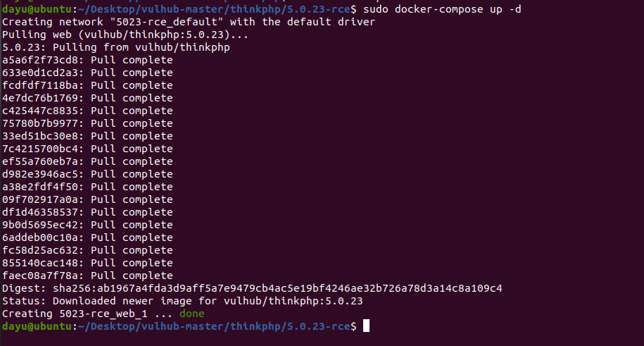Click the green 'done' status text
The width and height of the screenshot is (644, 346).
[x=192, y=314]
